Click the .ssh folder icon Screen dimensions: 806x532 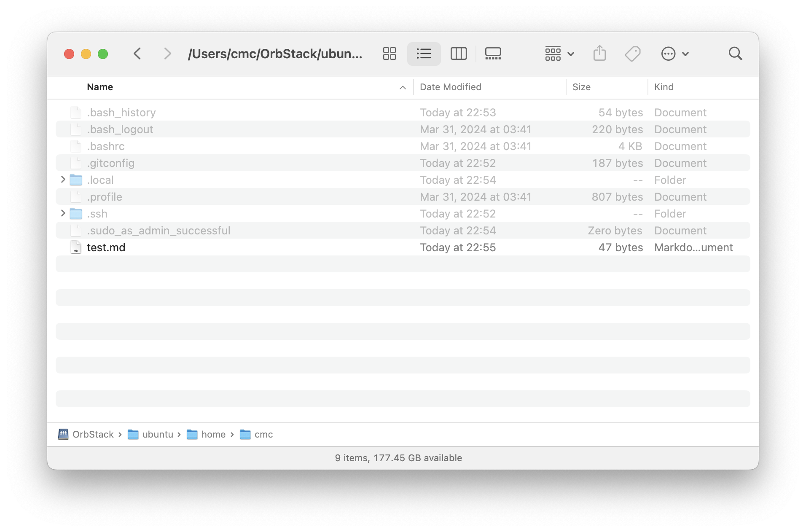(x=76, y=214)
